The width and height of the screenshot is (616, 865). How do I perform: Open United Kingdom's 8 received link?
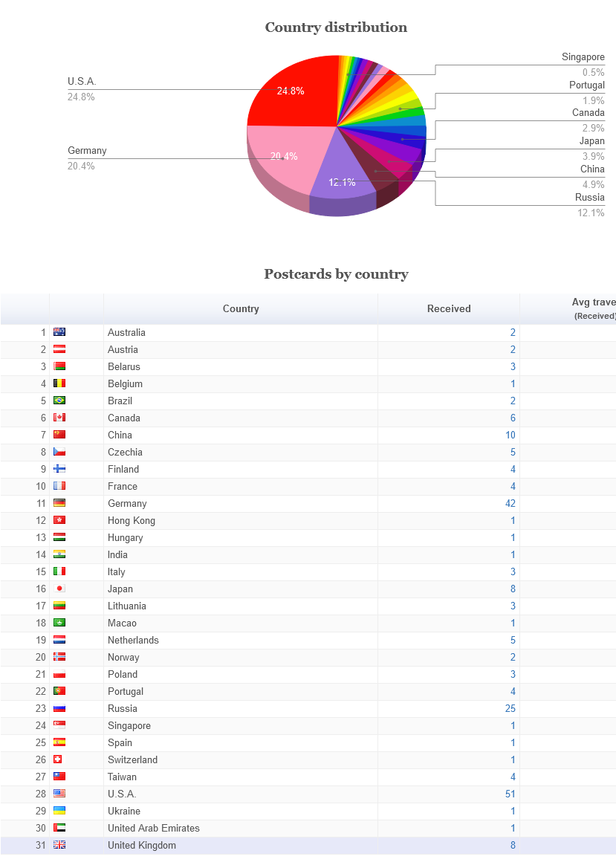(513, 845)
